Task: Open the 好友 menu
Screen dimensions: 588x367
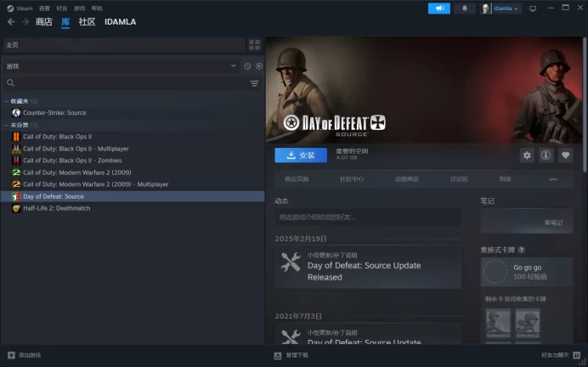Action: [x=62, y=8]
